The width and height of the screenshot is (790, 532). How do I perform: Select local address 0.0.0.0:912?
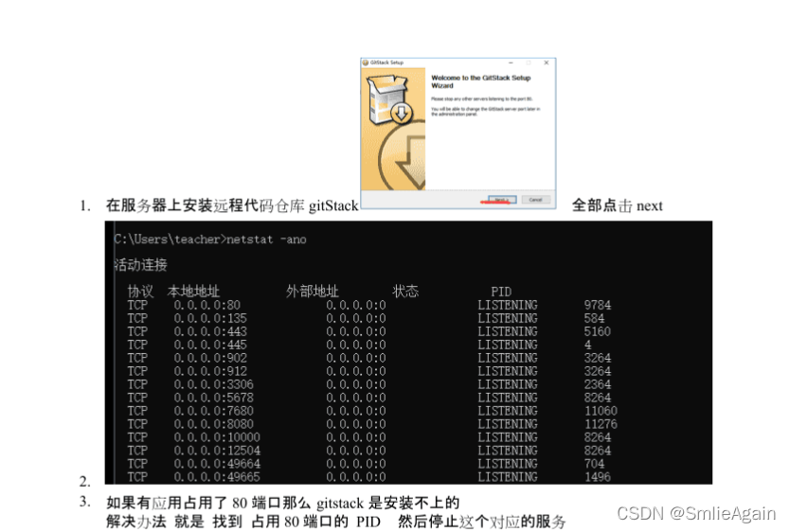point(210,371)
